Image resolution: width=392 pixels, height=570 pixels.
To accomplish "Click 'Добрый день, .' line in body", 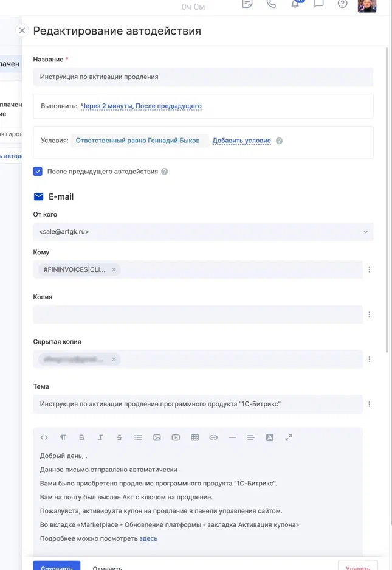I will tap(64, 456).
